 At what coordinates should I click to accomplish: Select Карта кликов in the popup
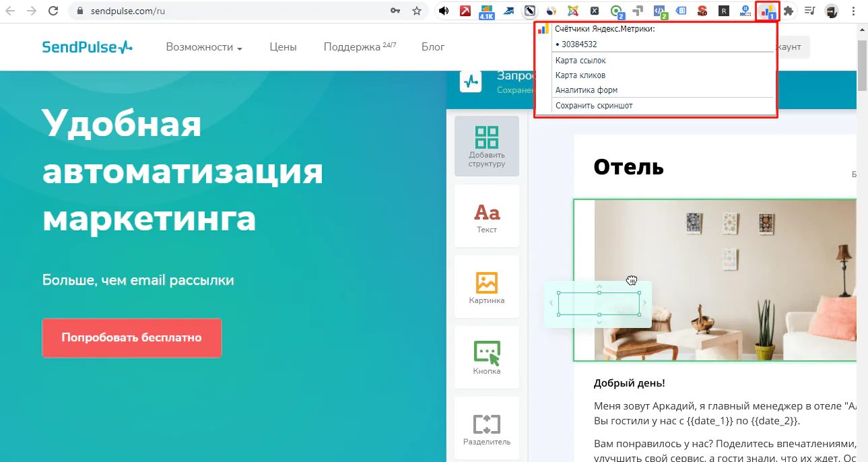580,75
